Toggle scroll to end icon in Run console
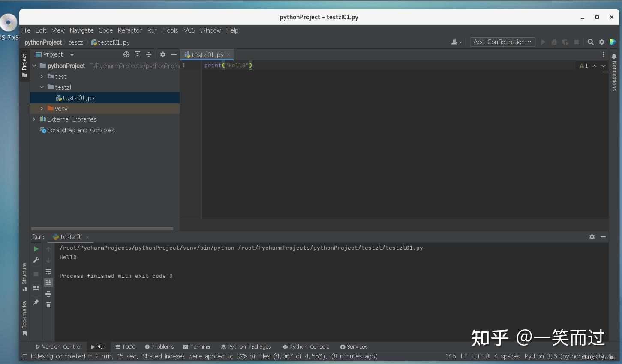 point(48,282)
